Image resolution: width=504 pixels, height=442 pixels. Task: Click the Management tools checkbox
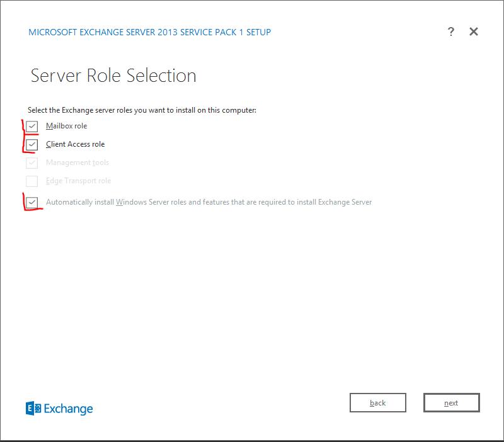(x=32, y=163)
